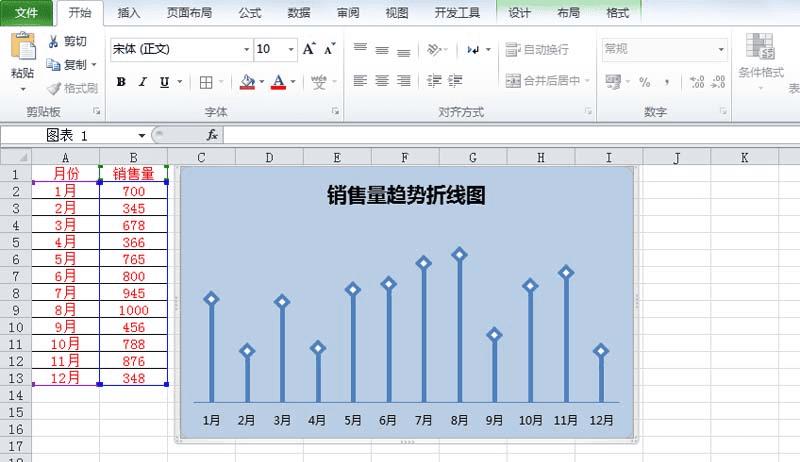Viewport: 800px width, 462px height.
Task: Select the chart title 销售量趋势折线图
Action: coord(406,195)
